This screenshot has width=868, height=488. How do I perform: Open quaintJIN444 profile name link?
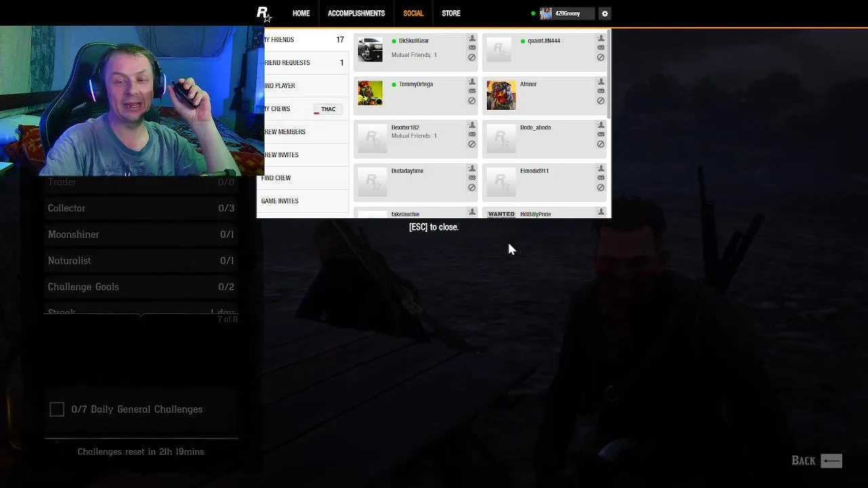544,41
